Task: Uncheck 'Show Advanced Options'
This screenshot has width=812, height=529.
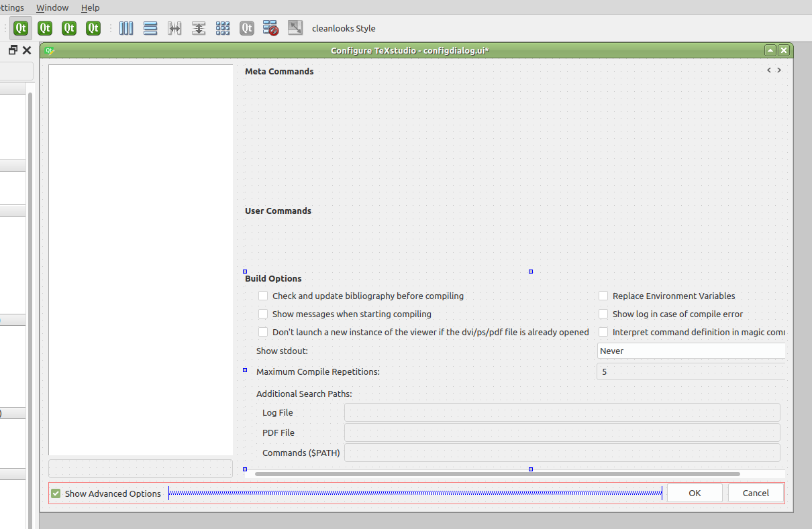Action: [55, 493]
